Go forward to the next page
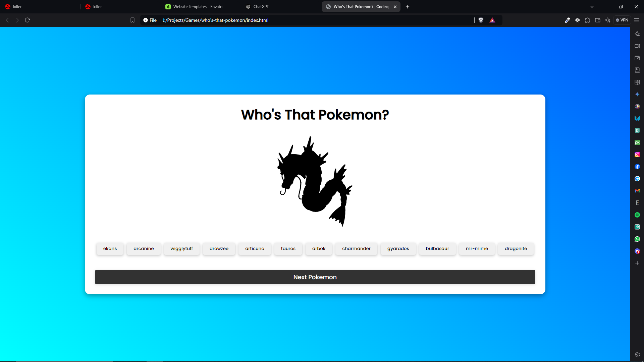The image size is (644, 362). click(17, 20)
